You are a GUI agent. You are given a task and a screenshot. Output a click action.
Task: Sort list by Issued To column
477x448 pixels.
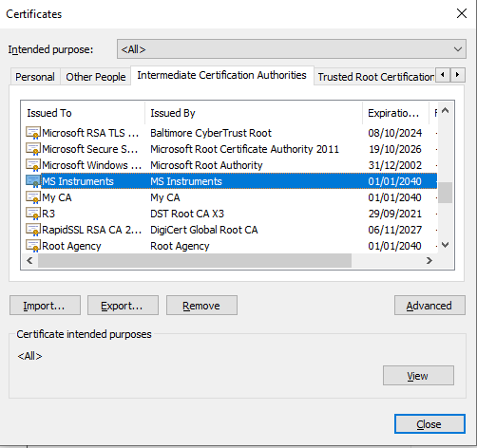(x=83, y=113)
